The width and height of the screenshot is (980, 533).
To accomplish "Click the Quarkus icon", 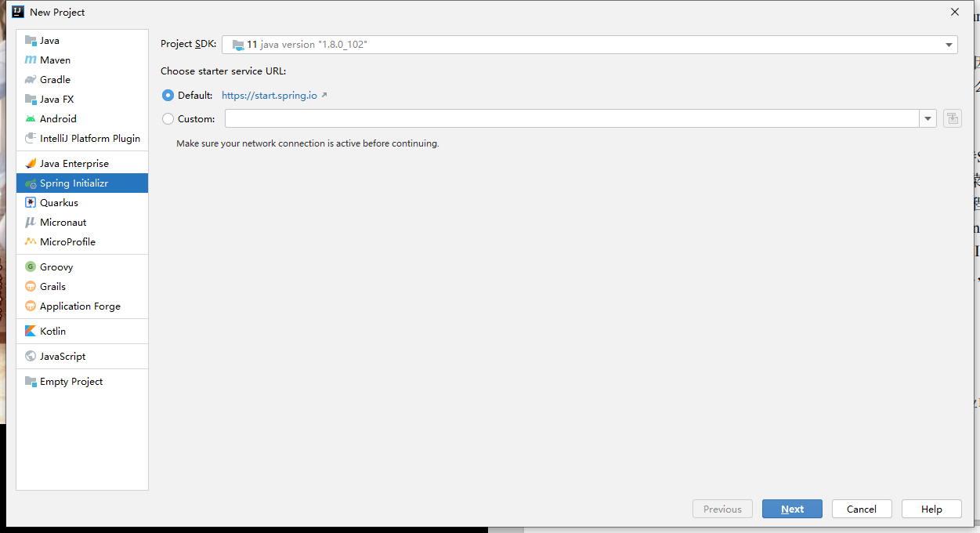I will (x=31, y=203).
